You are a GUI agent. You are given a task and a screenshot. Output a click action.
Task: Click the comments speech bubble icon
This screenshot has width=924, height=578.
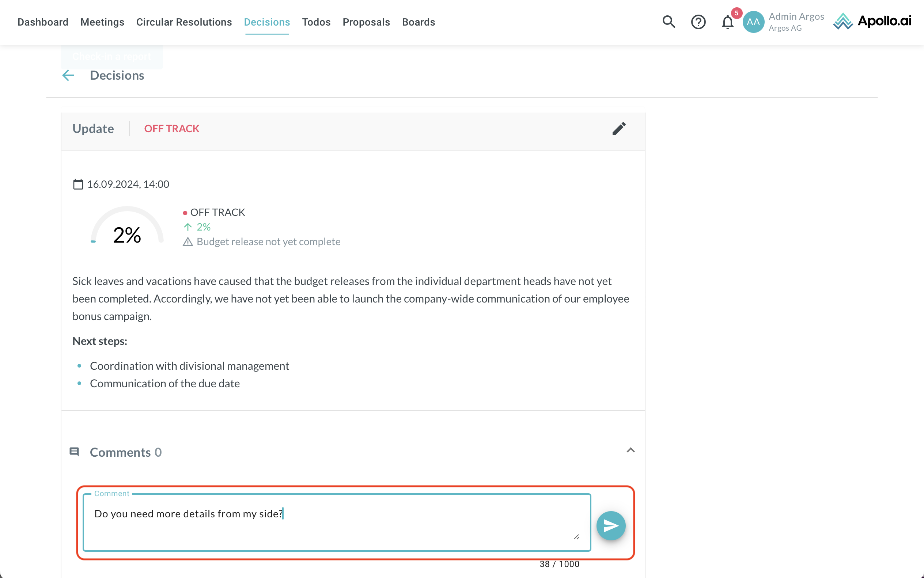[74, 452]
